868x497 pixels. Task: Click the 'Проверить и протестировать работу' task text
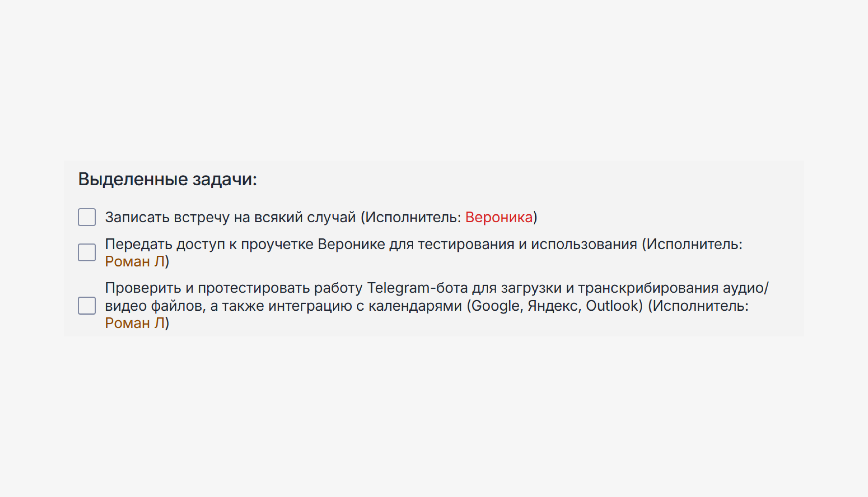(233, 288)
